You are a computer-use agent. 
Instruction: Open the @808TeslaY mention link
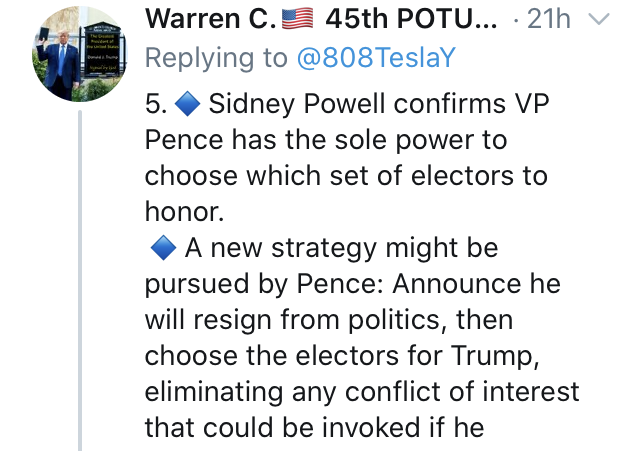tap(376, 58)
